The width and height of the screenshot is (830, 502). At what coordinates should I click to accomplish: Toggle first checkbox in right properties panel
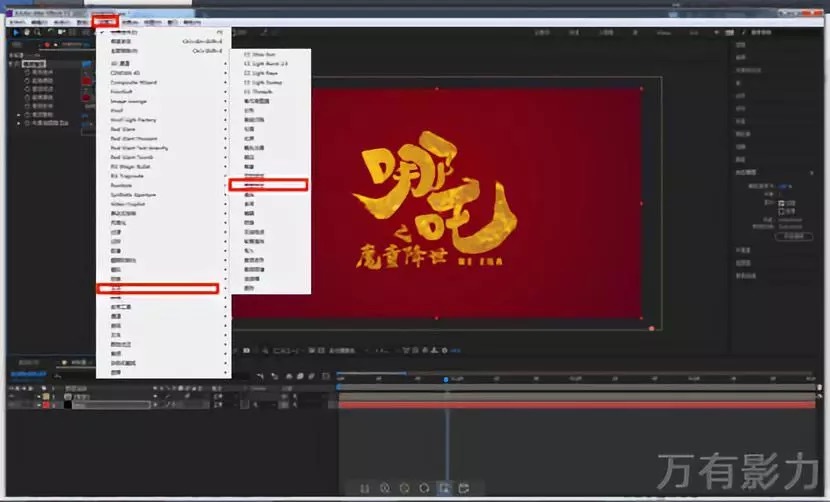click(x=781, y=202)
